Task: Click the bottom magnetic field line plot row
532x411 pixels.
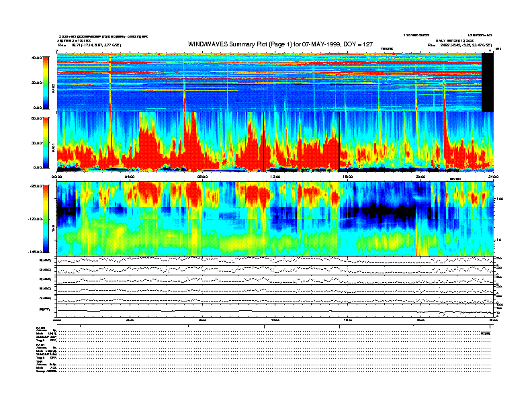Action: [x=275, y=310]
